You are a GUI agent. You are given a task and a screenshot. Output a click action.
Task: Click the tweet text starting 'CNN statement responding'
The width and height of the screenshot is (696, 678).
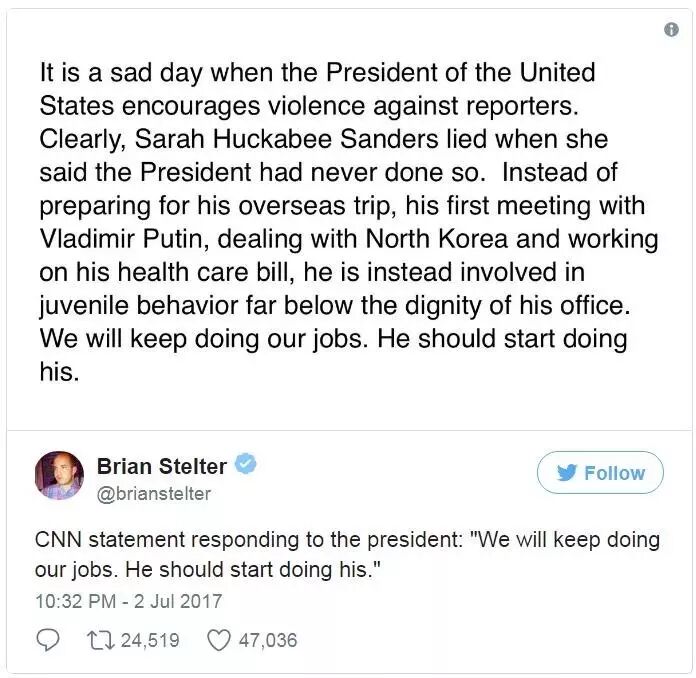pos(347,555)
